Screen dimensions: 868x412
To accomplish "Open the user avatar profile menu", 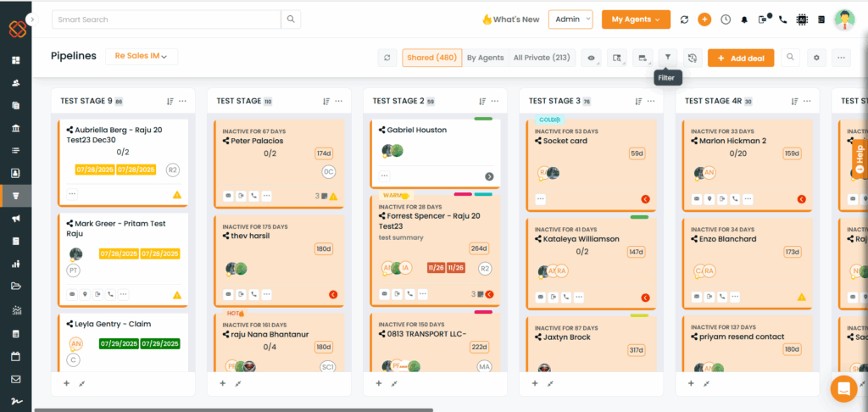I will (845, 19).
